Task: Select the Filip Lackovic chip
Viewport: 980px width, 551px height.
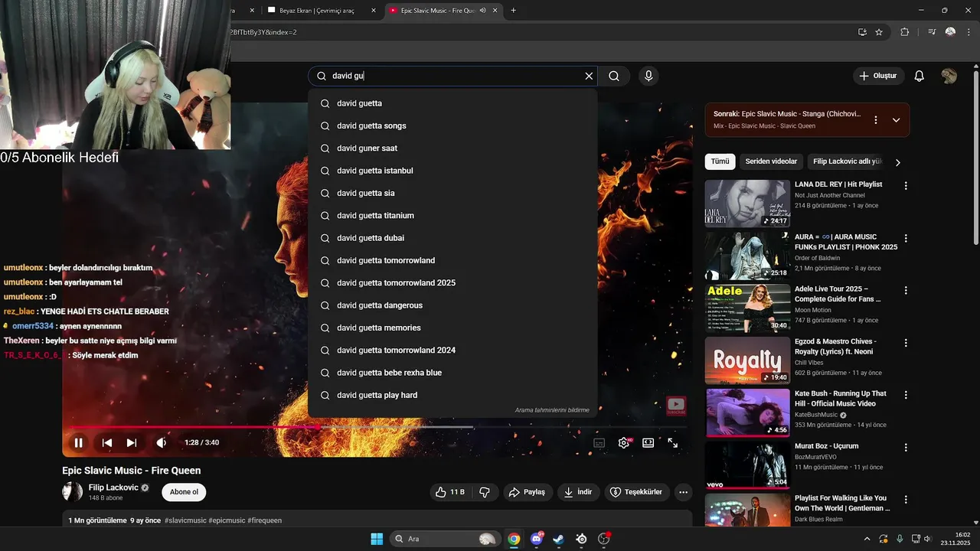Action: tap(848, 161)
